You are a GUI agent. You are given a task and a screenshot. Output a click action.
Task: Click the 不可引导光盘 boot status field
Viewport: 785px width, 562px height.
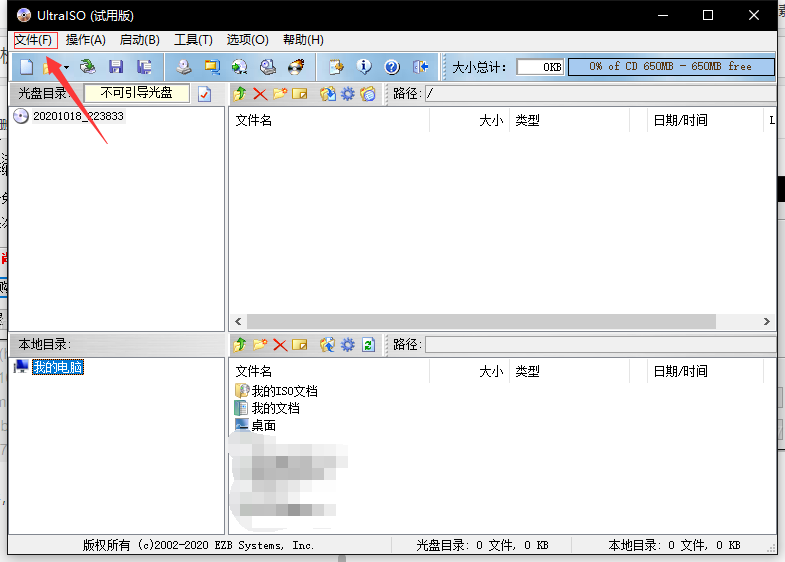(x=137, y=93)
